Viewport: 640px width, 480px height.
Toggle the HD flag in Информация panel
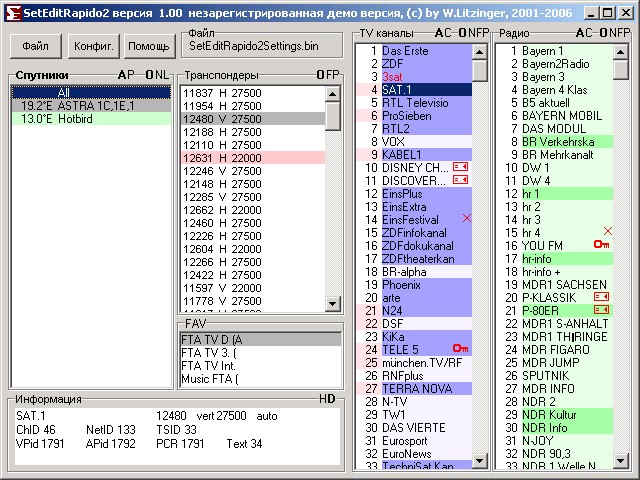(327, 399)
